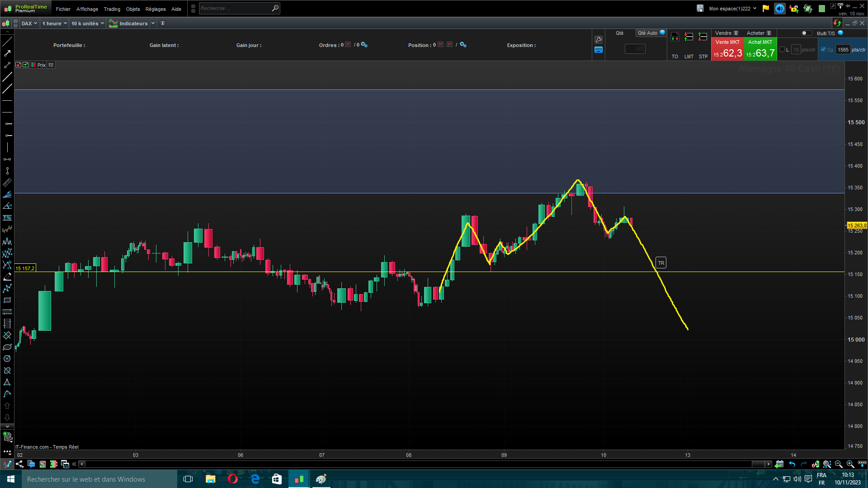This screenshot has width=868, height=488.
Task: Click the Vente MKT sell button
Action: tap(727, 49)
